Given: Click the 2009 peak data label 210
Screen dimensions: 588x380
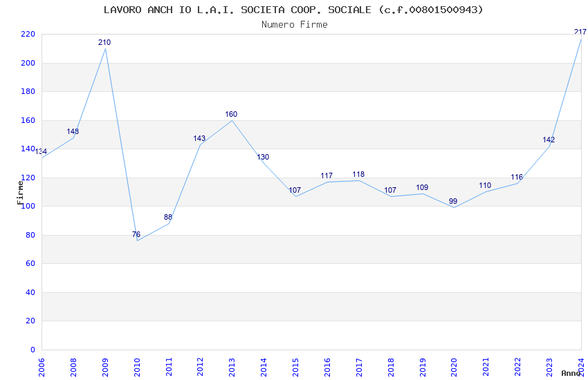Looking at the screenshot, I should pyautogui.click(x=104, y=42).
